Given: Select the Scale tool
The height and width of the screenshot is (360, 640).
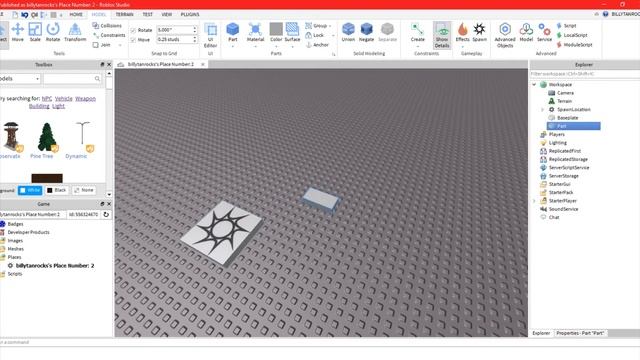Looking at the screenshot, I should tap(35, 32).
